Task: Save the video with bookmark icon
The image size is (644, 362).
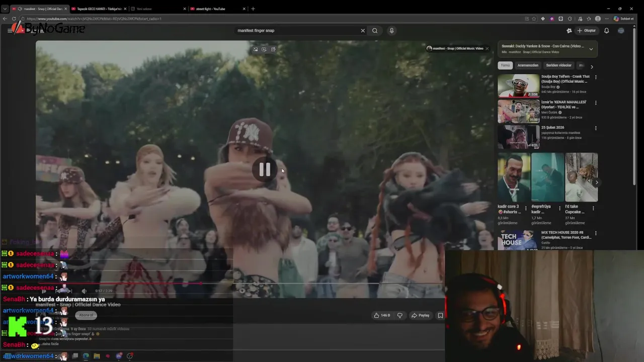Action: click(x=440, y=315)
